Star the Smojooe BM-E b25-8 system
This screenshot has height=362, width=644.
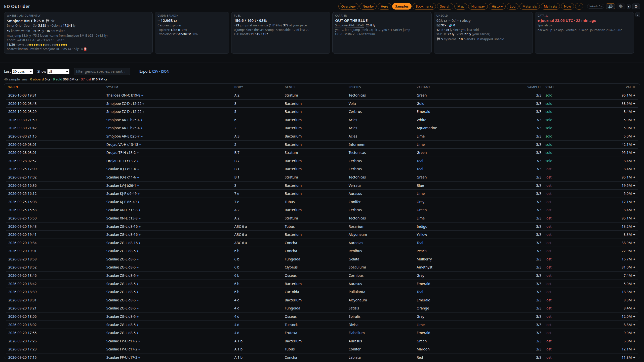pos(53,21)
